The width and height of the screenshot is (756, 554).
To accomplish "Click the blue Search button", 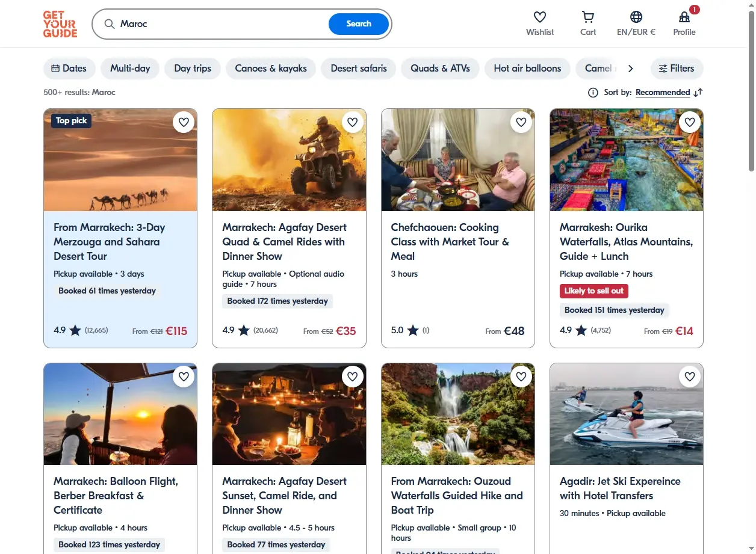I will (359, 24).
